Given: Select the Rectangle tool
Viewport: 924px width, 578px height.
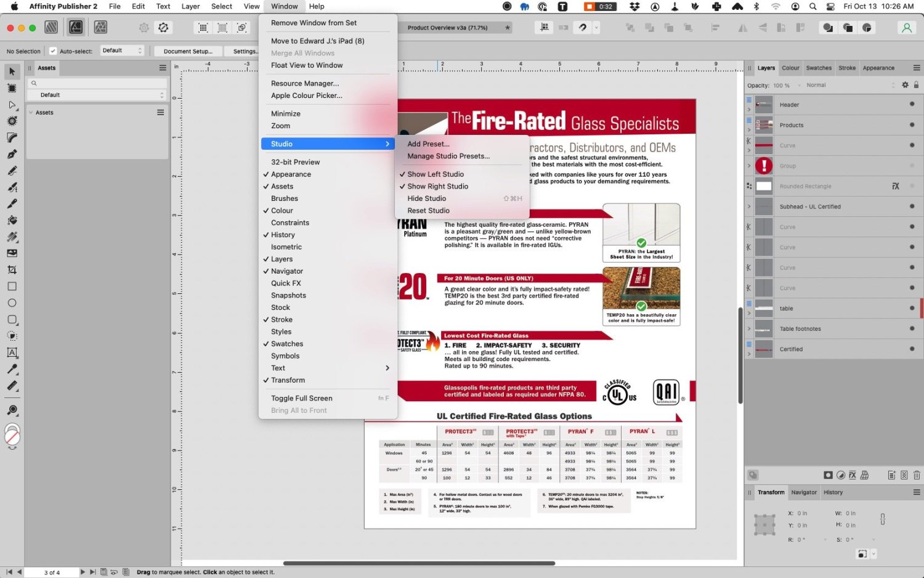Looking at the screenshot, I should point(11,286).
